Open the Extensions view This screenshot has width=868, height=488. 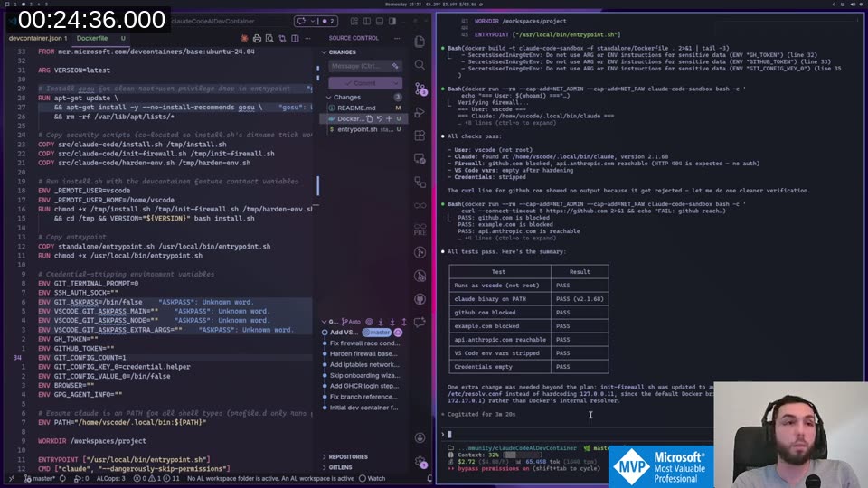pyautogui.click(x=420, y=136)
